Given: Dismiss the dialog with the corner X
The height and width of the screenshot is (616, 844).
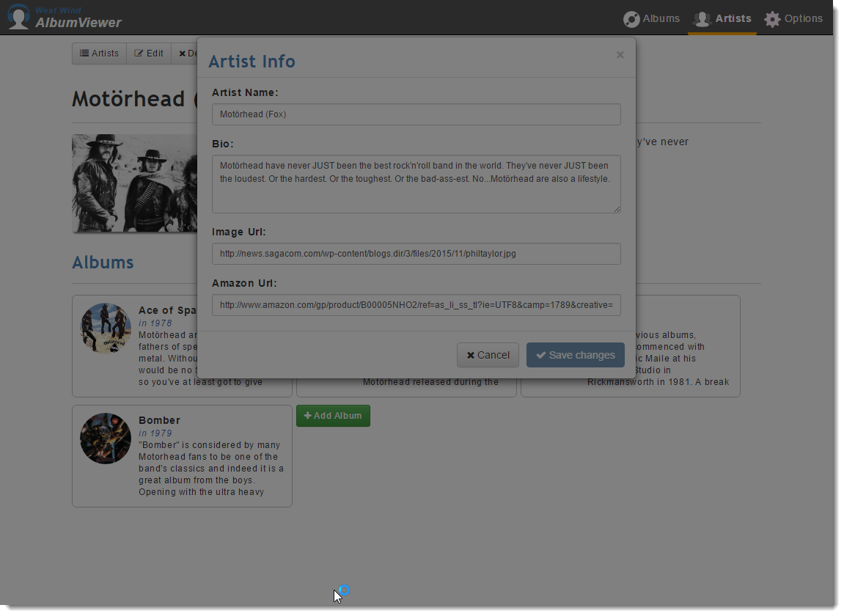Looking at the screenshot, I should [x=620, y=56].
